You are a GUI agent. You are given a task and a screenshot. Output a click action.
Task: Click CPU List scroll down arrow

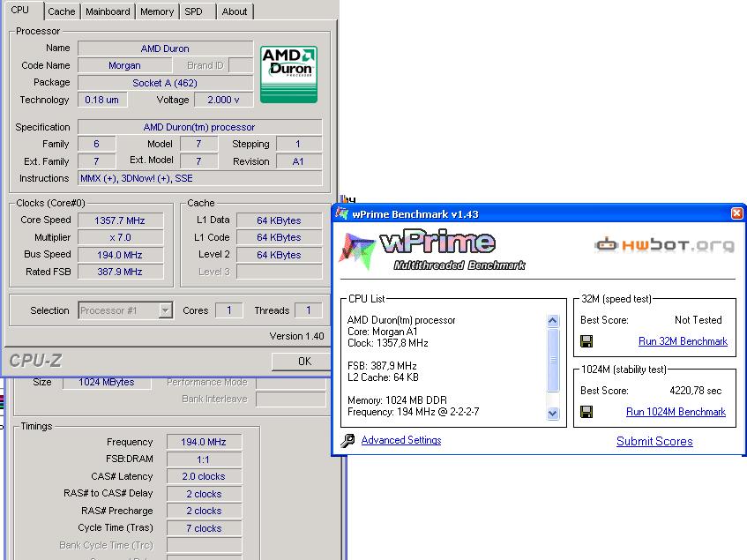pos(553,414)
